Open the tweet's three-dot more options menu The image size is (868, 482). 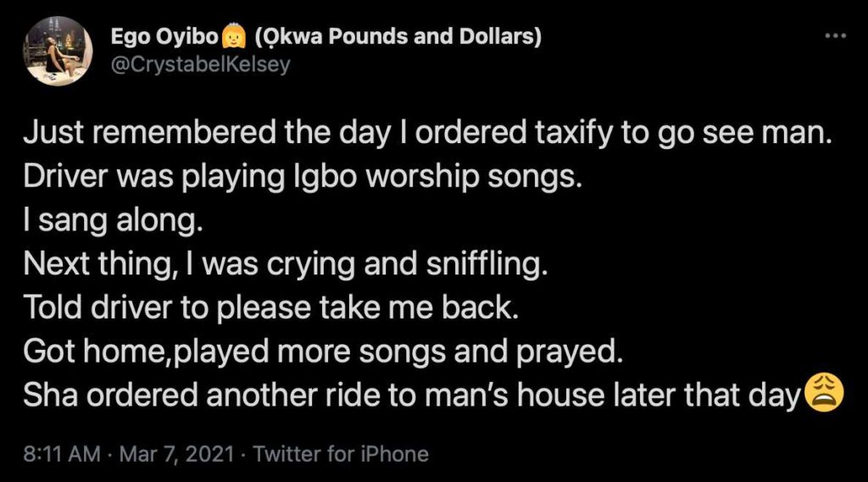point(836,36)
